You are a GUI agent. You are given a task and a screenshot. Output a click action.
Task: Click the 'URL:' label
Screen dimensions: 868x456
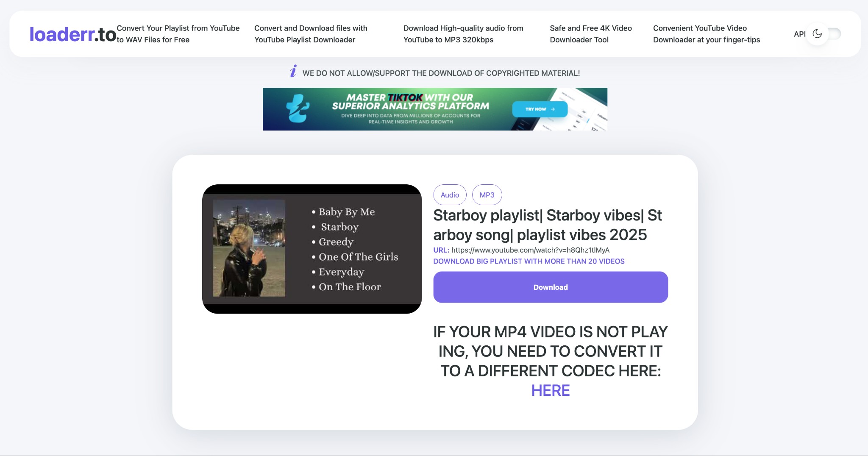point(441,250)
